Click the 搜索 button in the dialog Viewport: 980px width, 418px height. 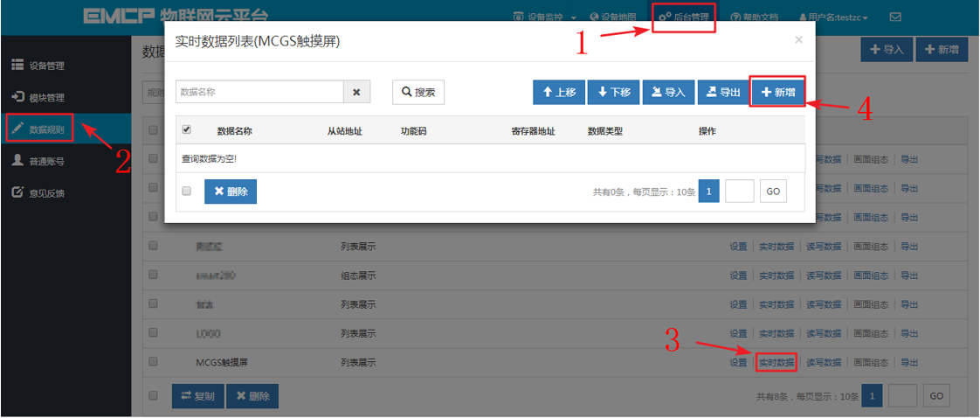click(x=418, y=91)
